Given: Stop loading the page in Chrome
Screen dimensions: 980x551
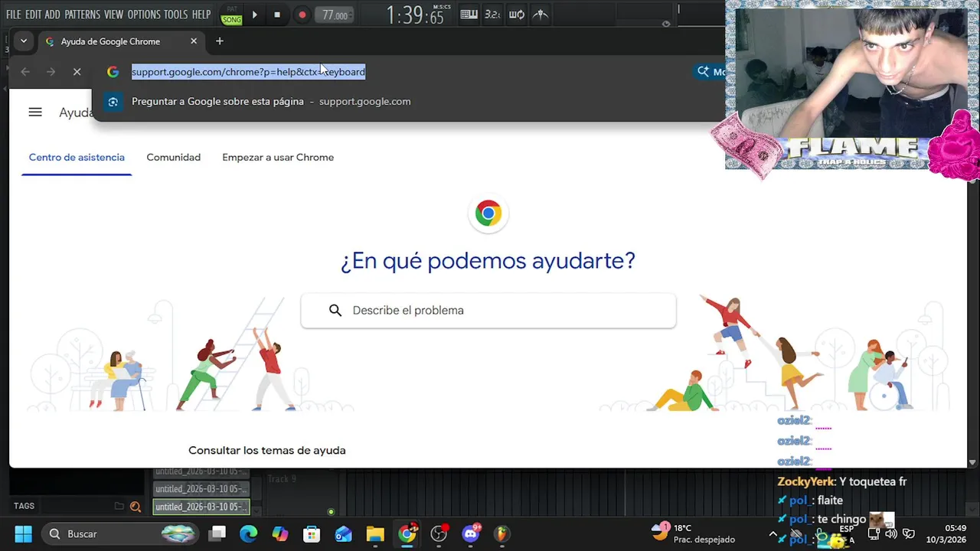Looking at the screenshot, I should [x=77, y=72].
